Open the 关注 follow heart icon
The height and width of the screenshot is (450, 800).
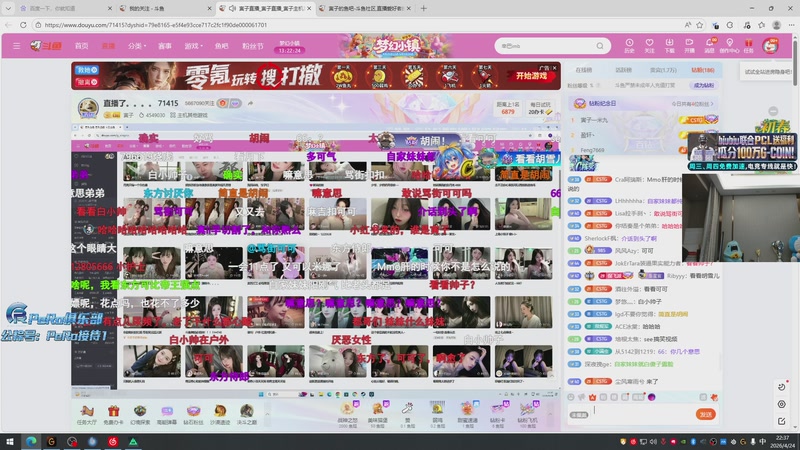coord(649,45)
